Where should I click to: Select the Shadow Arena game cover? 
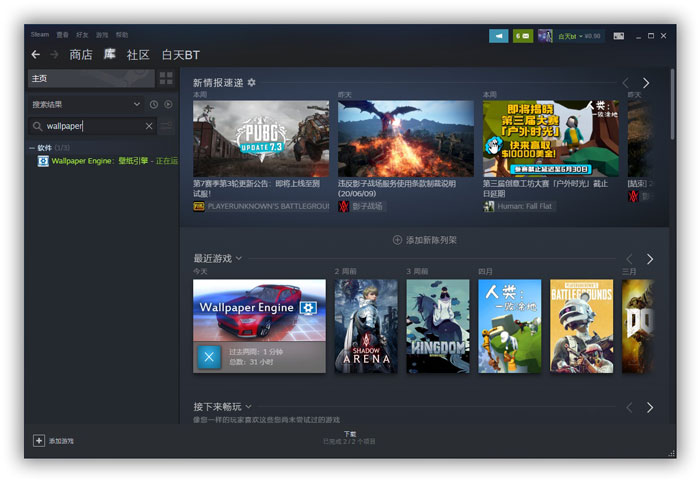point(366,326)
